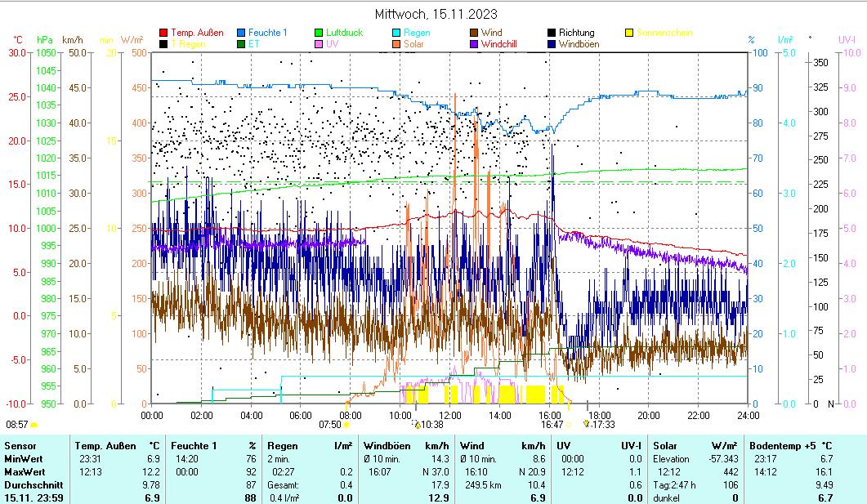Click the yellow Sonnenschein legend swatch

629,33
